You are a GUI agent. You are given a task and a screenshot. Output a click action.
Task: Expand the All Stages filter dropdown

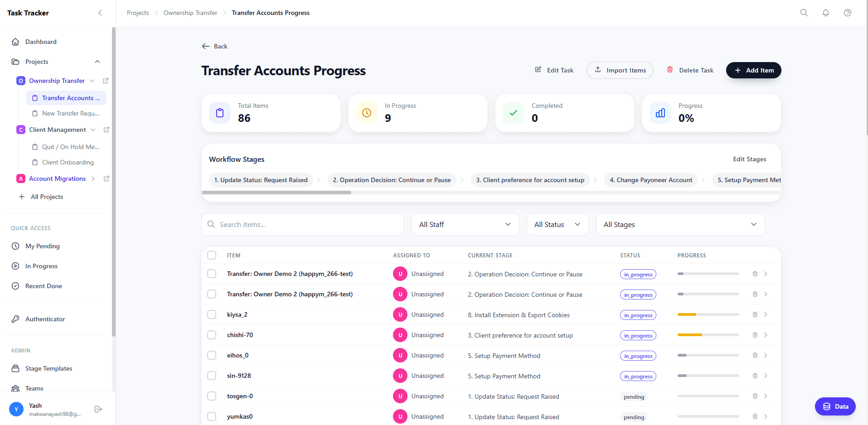click(x=680, y=224)
